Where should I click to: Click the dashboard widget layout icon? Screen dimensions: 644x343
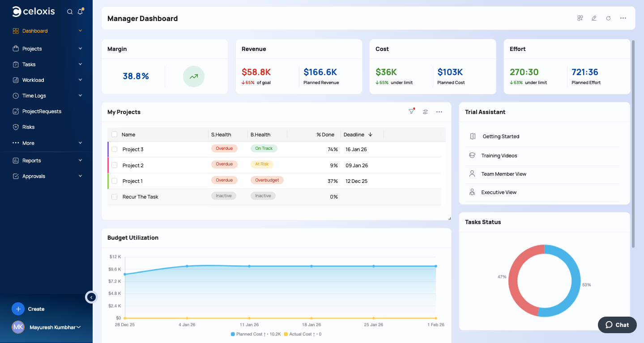580,18
